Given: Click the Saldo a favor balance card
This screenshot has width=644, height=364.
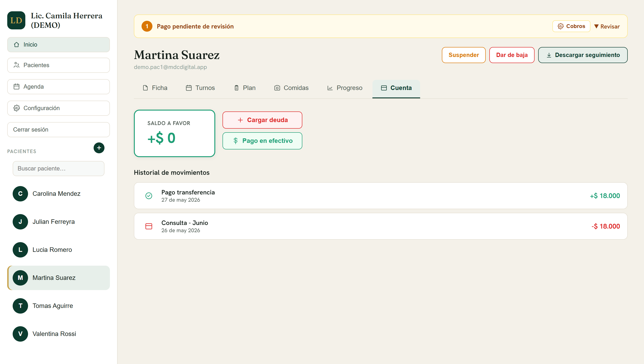Looking at the screenshot, I should coord(175,133).
